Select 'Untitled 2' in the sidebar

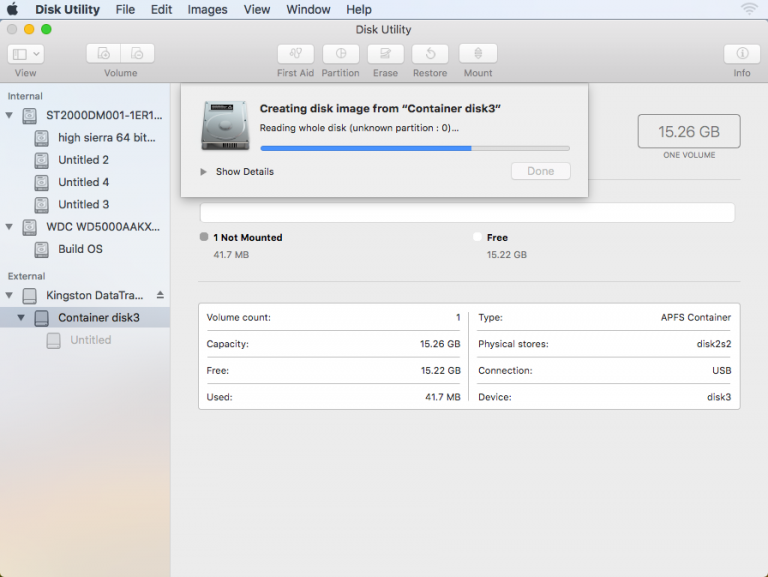pyautogui.click(x=83, y=160)
